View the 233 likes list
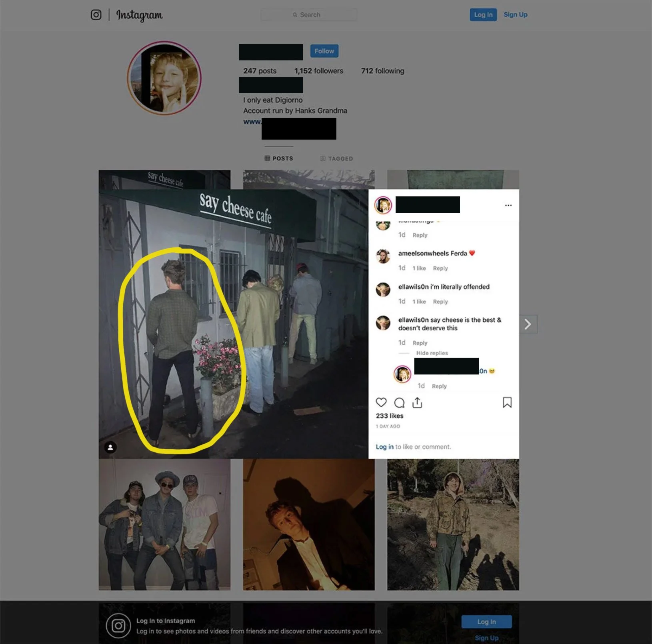Screen dimensions: 652x644 coord(390,416)
